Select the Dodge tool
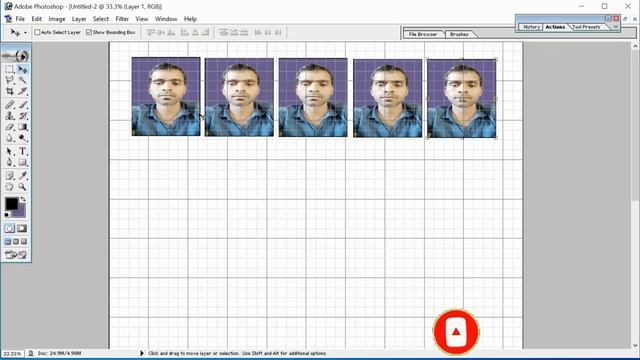This screenshot has width=640, height=360. pos(22,138)
